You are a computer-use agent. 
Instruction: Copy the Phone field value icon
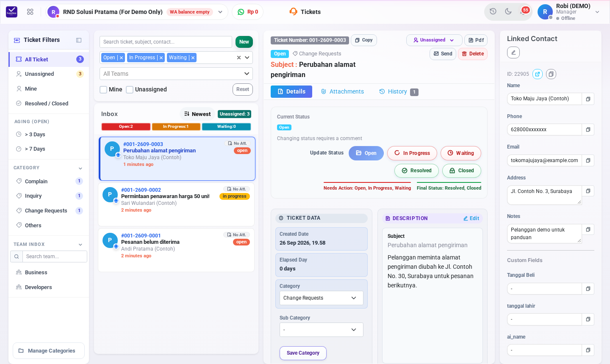click(588, 130)
